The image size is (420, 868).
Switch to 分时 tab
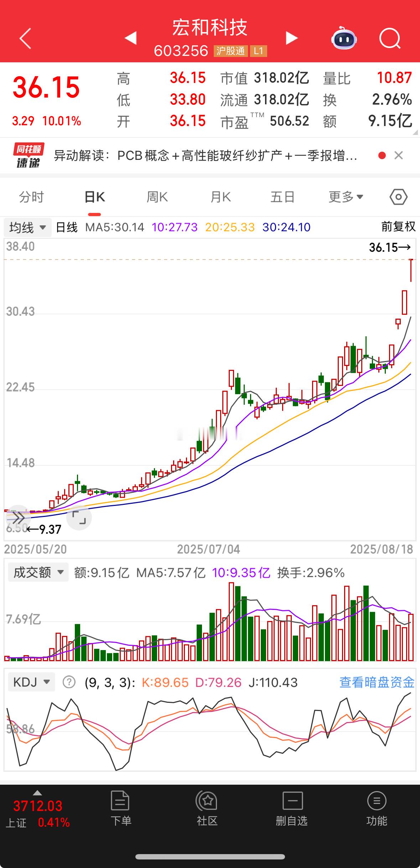31,197
